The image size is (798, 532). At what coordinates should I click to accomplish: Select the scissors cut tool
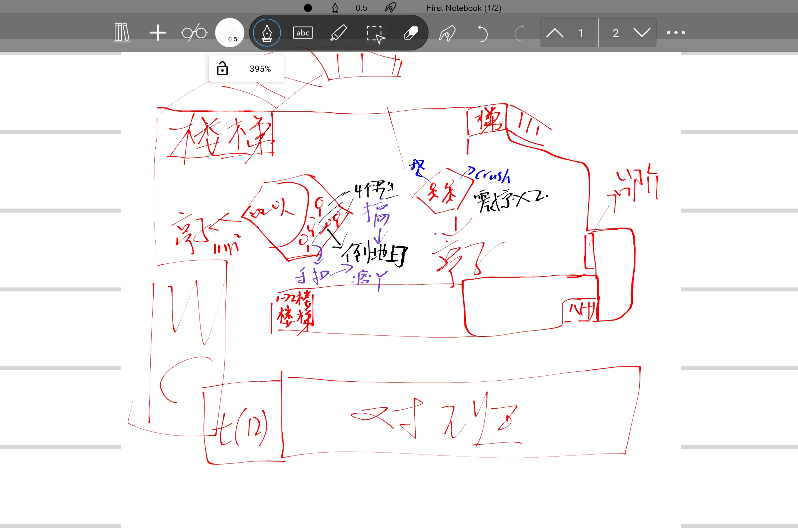pos(194,33)
